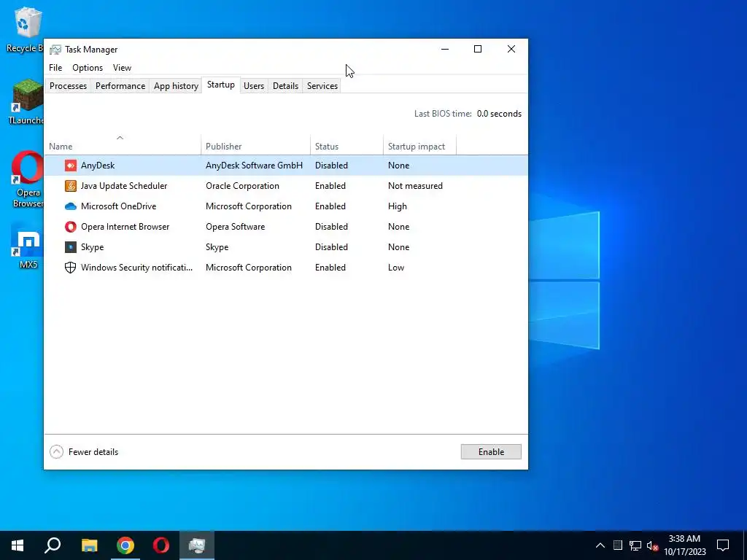The image size is (747, 560).
Task: Select the Skype entry name
Action: pyautogui.click(x=93, y=247)
